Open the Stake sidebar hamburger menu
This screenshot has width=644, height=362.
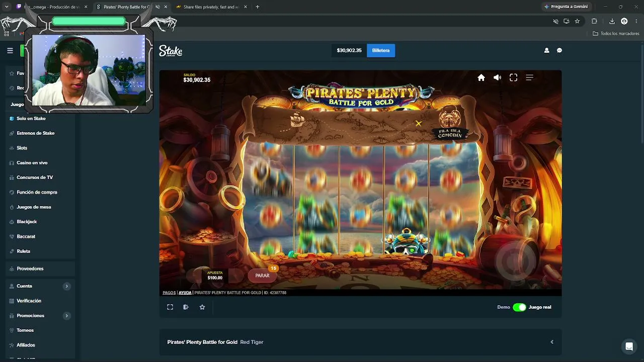10,50
